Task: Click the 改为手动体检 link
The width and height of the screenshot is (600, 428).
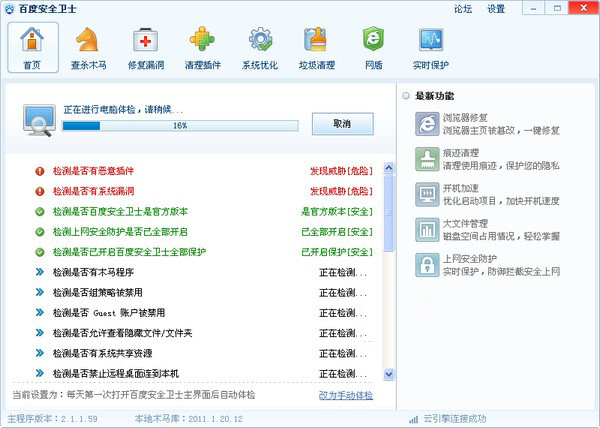Action: click(346, 395)
